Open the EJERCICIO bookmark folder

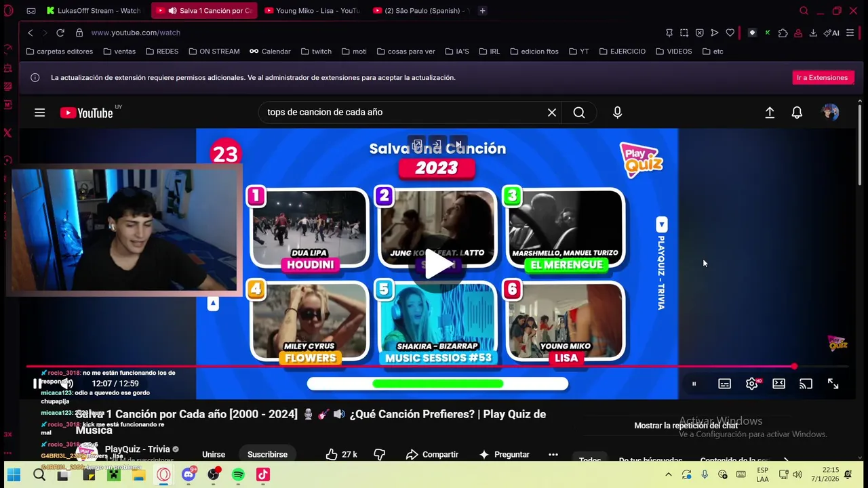tap(622, 52)
